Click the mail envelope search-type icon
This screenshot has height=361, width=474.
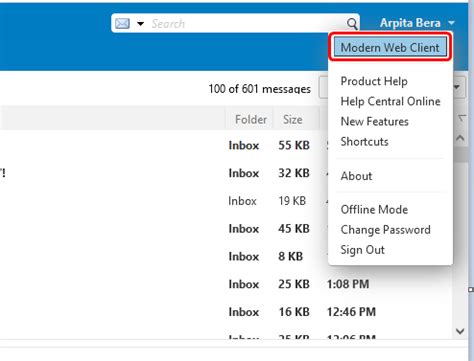click(x=122, y=24)
